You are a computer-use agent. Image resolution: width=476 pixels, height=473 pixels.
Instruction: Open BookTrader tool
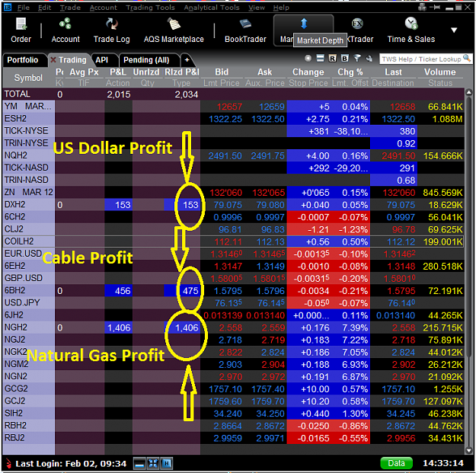pos(245,30)
